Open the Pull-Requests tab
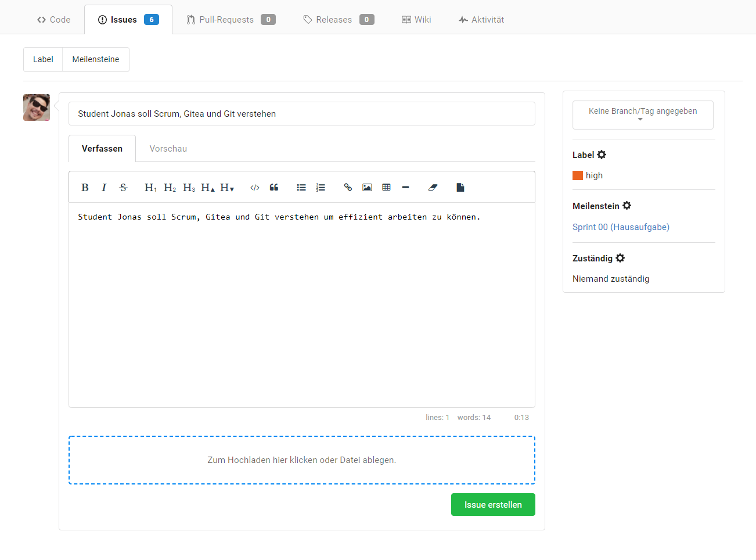The width and height of the screenshot is (756, 560). 231,20
